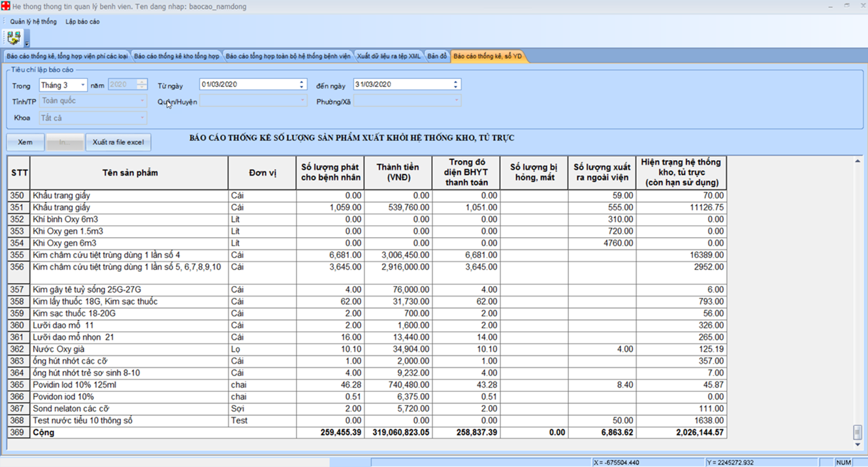Click the red cross application icon
Viewport: 868px width, 467px height.
[6, 6]
